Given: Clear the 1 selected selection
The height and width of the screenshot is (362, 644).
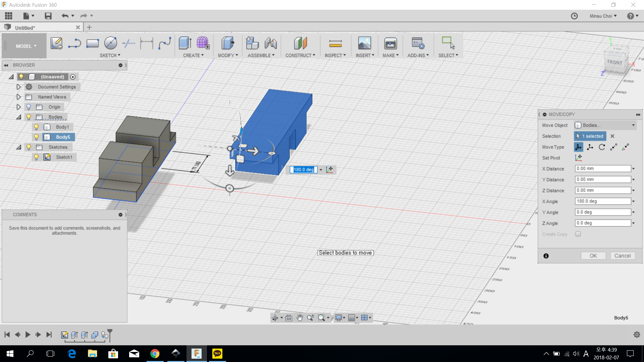Looking at the screenshot, I should (612, 136).
